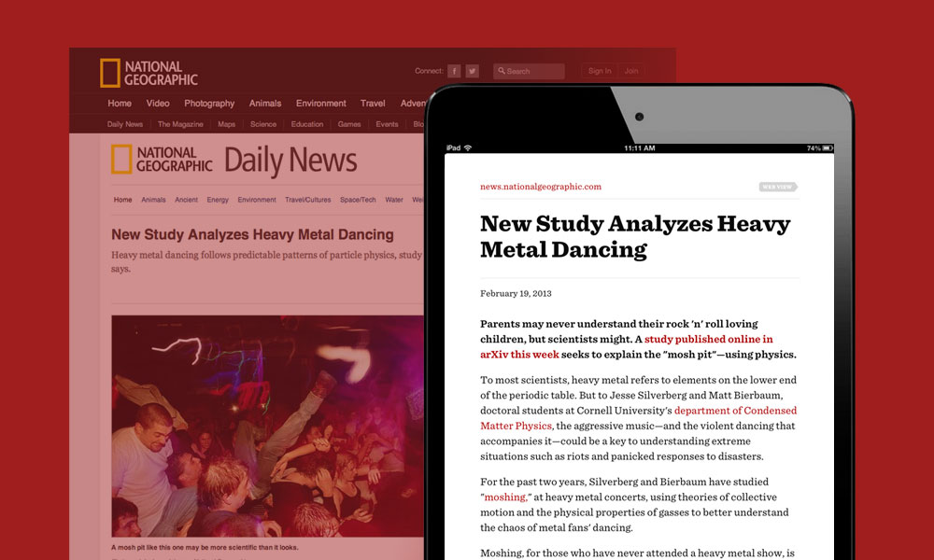The width and height of the screenshot is (934, 560).
Task: Tap the iPad front camera lens
Action: (x=639, y=117)
